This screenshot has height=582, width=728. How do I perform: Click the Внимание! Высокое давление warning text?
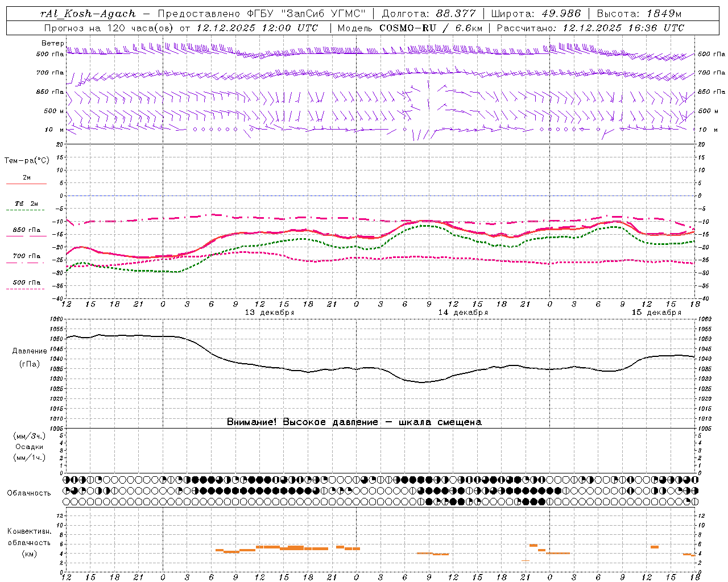pos(354,422)
